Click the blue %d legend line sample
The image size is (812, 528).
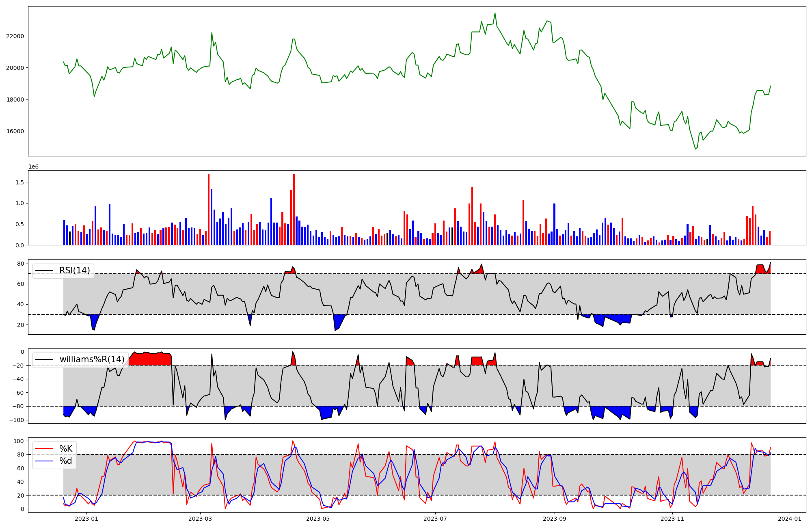44,461
